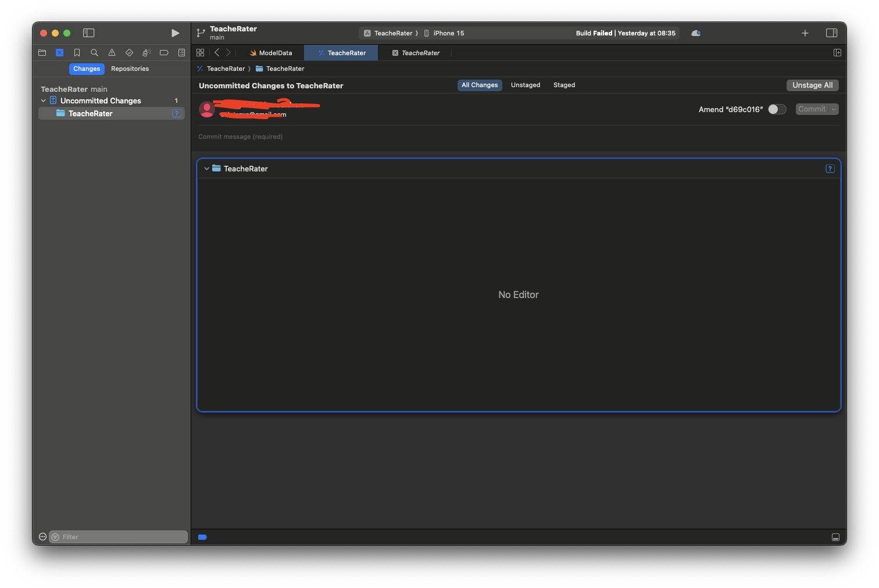Toggle the navigator sidebar visibility
Image resolution: width=879 pixels, height=588 pixels.
[89, 33]
